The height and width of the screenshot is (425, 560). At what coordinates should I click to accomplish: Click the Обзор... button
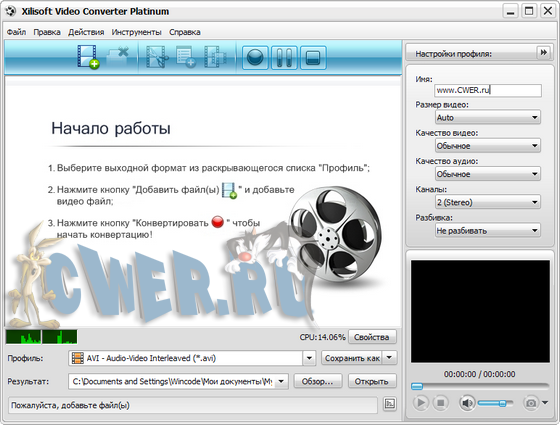point(318,381)
